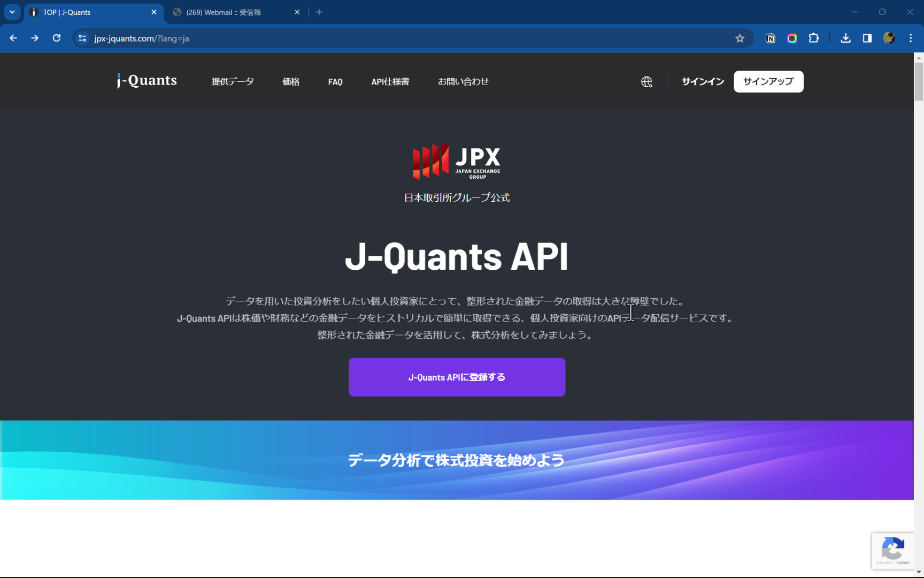Click the browser forward arrow
This screenshot has height=578, width=924.
[35, 38]
